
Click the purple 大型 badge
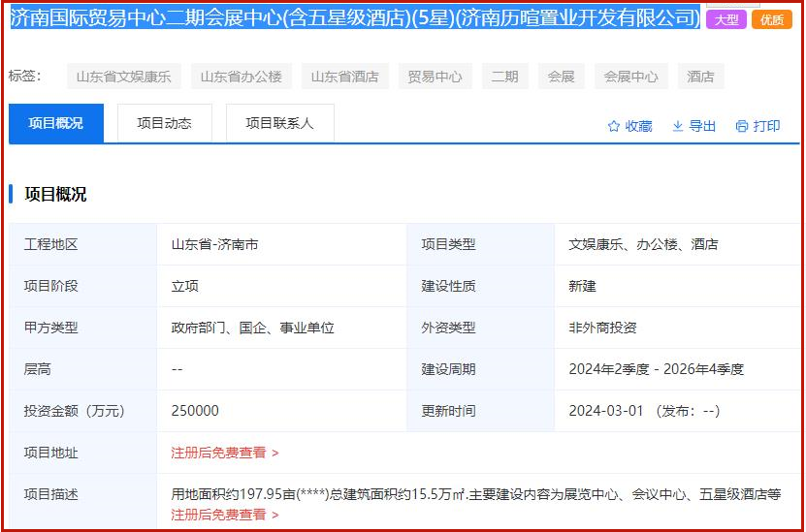[x=726, y=20]
